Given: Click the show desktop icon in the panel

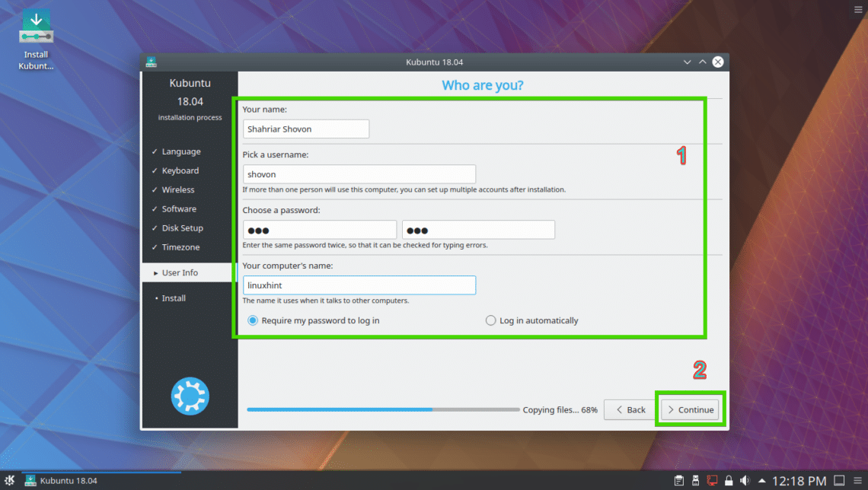Looking at the screenshot, I should click(839, 481).
